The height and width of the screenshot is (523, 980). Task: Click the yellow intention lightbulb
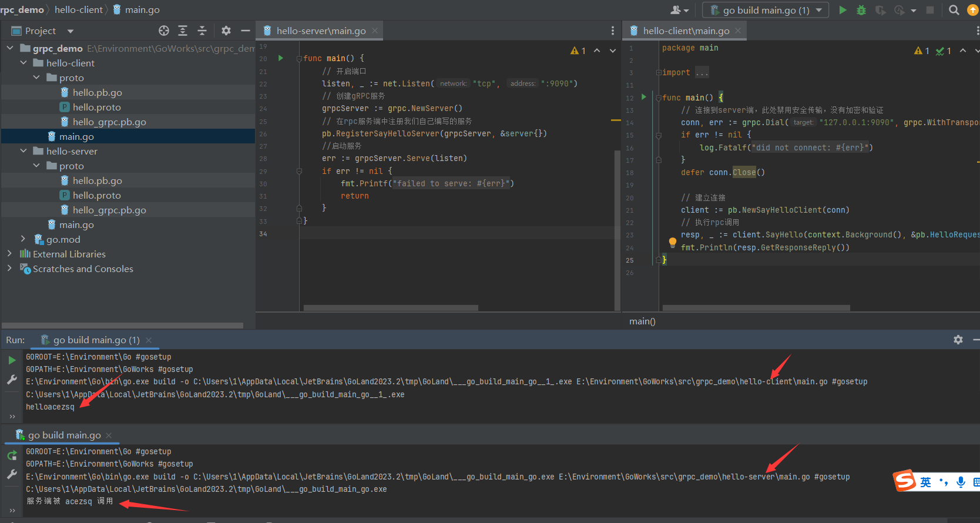pyautogui.click(x=673, y=242)
